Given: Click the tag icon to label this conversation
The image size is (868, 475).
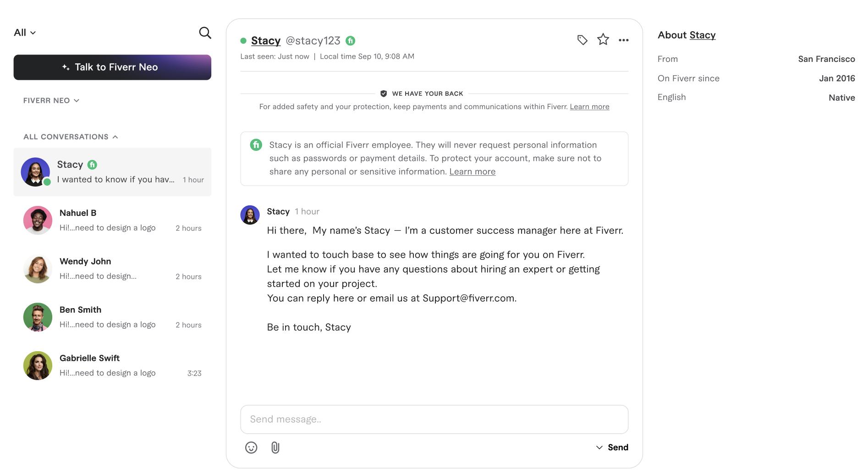Looking at the screenshot, I should (x=582, y=40).
